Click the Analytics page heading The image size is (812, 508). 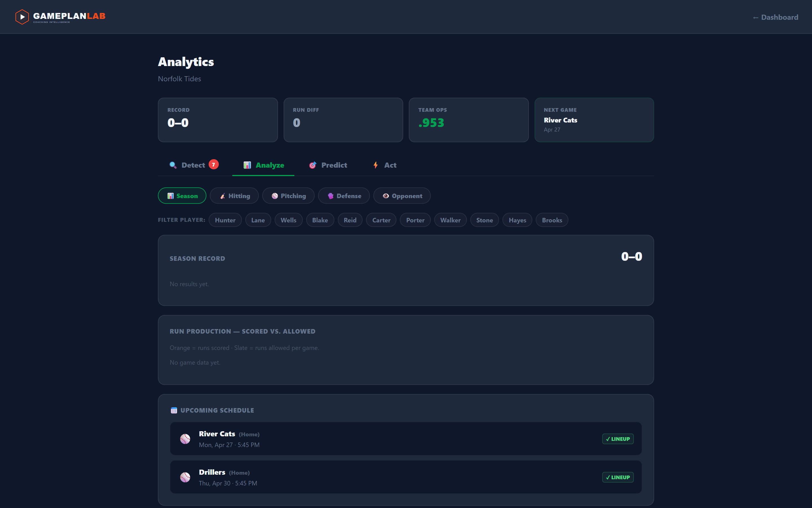pyautogui.click(x=186, y=62)
